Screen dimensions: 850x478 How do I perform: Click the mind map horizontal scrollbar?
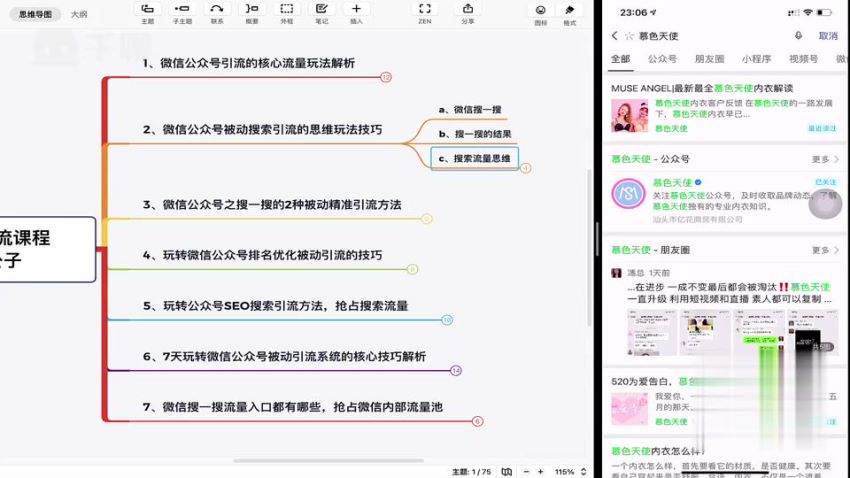329,461
